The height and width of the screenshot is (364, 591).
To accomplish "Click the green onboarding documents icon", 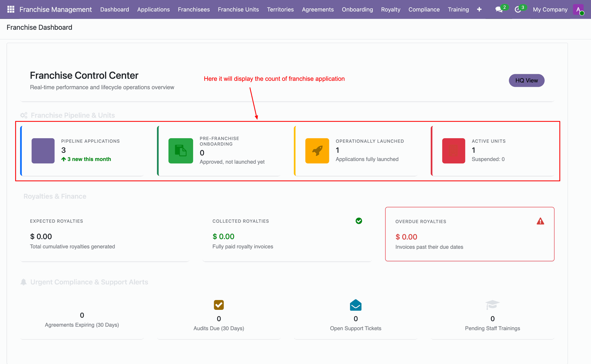I will pyautogui.click(x=181, y=151).
